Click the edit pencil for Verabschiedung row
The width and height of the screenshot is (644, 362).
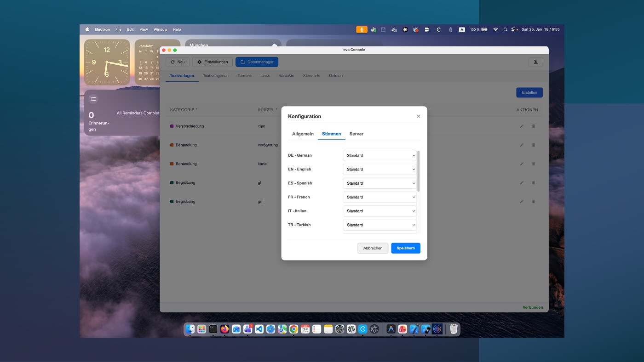[522, 126]
